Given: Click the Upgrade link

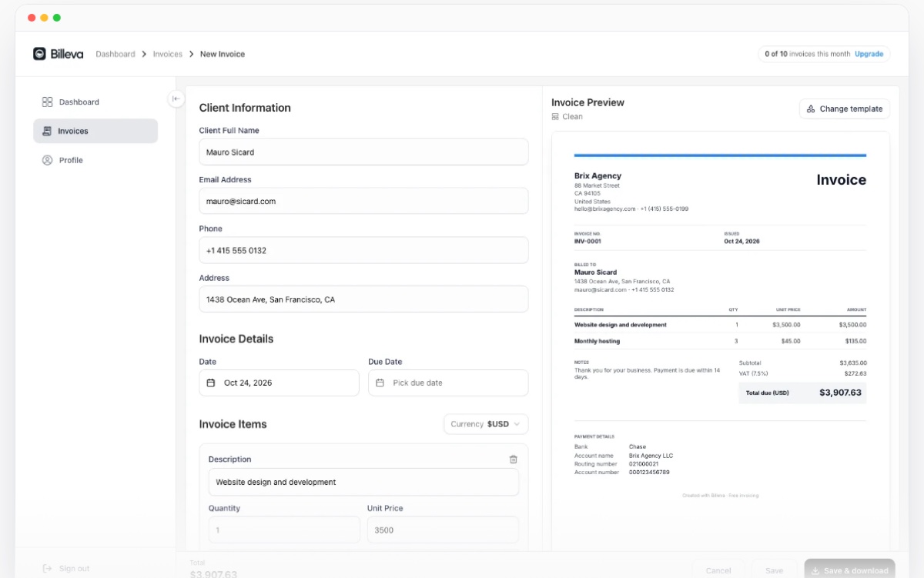Looking at the screenshot, I should tap(869, 54).
